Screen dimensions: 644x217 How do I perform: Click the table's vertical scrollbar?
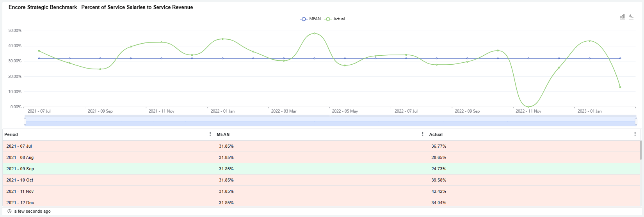(x=640, y=150)
